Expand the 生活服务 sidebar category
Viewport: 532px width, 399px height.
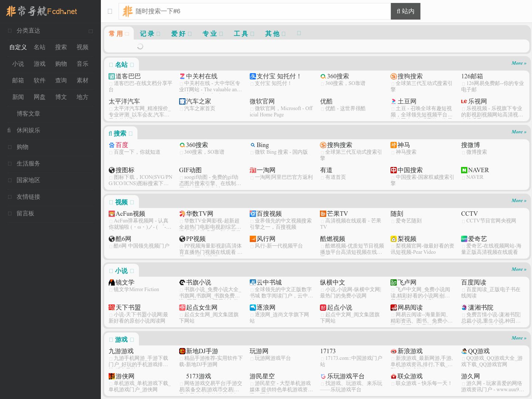click(50, 164)
